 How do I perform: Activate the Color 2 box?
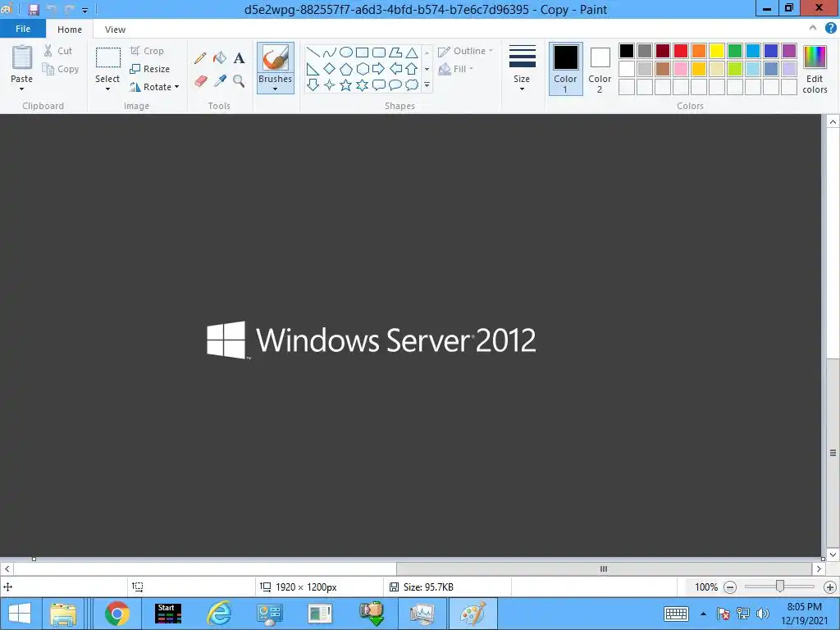click(x=600, y=69)
